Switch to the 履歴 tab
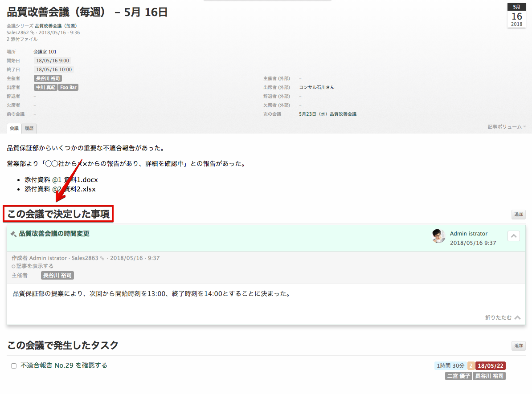The width and height of the screenshot is (532, 394). coord(29,128)
